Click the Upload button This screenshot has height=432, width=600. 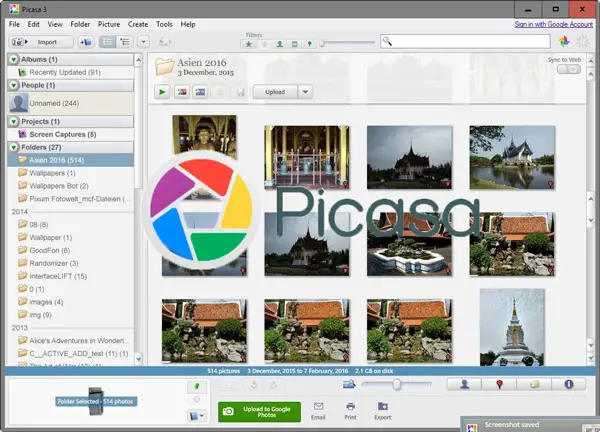pos(275,92)
